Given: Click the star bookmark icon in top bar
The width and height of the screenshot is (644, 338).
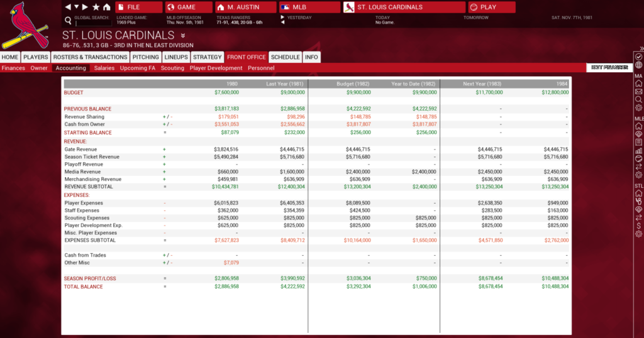Looking at the screenshot, I should pos(96,7).
